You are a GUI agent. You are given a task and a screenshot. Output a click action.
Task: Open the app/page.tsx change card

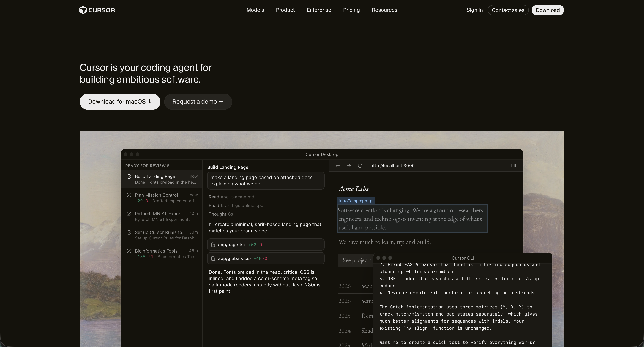266,245
